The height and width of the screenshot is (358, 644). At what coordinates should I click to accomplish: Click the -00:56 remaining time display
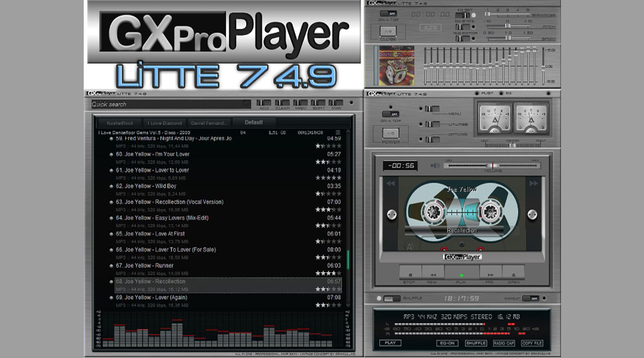(401, 165)
